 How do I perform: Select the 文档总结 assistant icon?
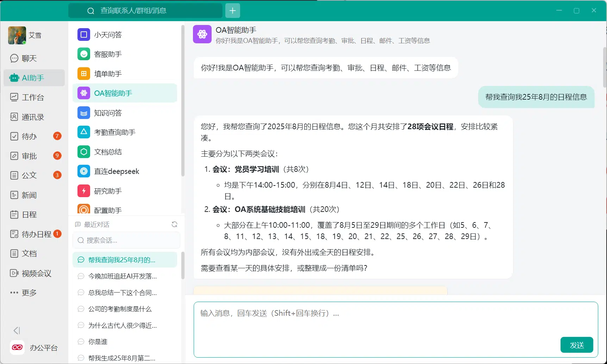[x=84, y=152]
